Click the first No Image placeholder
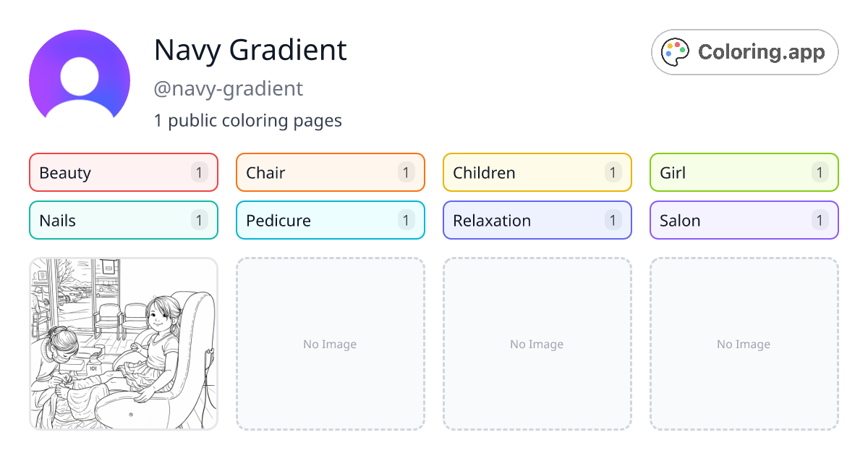 [x=330, y=344]
